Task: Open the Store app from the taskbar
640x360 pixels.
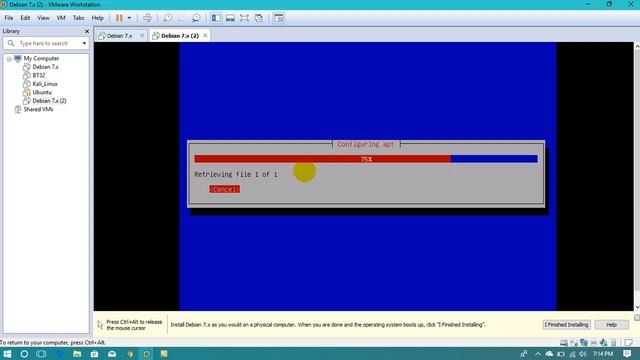Action: pyautogui.click(x=94, y=354)
